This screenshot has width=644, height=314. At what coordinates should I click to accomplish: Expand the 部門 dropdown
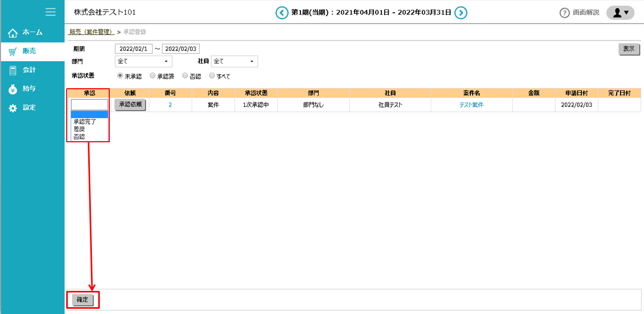tap(143, 61)
